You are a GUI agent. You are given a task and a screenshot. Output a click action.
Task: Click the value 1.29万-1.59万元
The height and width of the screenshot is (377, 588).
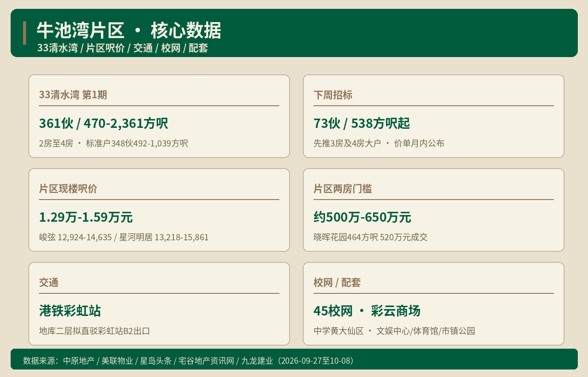(86, 217)
